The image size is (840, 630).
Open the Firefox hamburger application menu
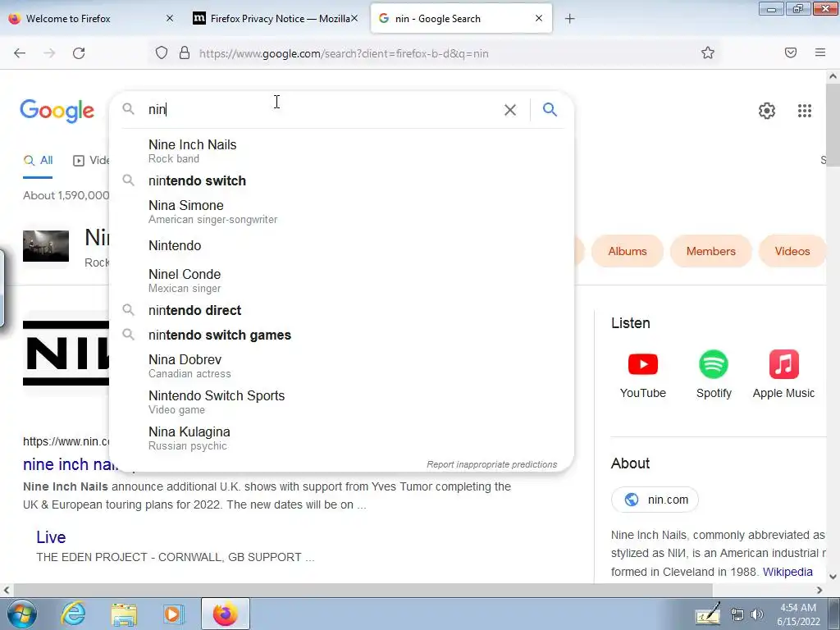(x=820, y=52)
